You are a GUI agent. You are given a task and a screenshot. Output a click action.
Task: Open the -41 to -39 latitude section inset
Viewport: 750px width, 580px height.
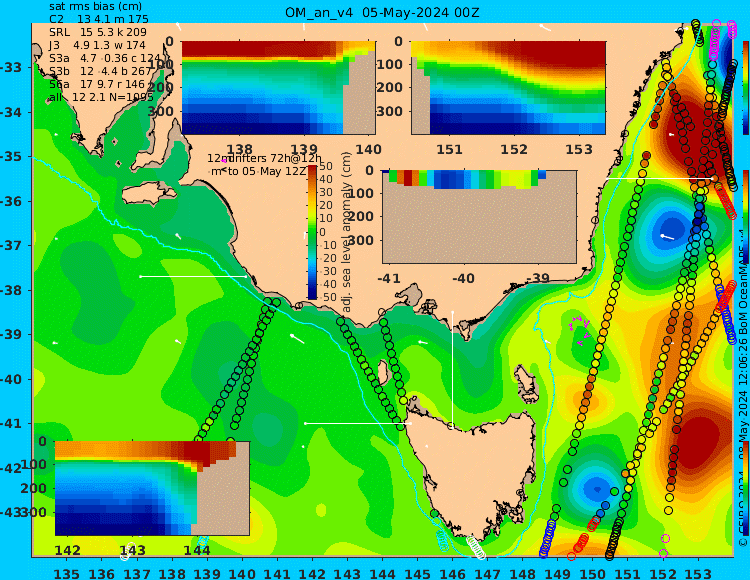[479, 217]
